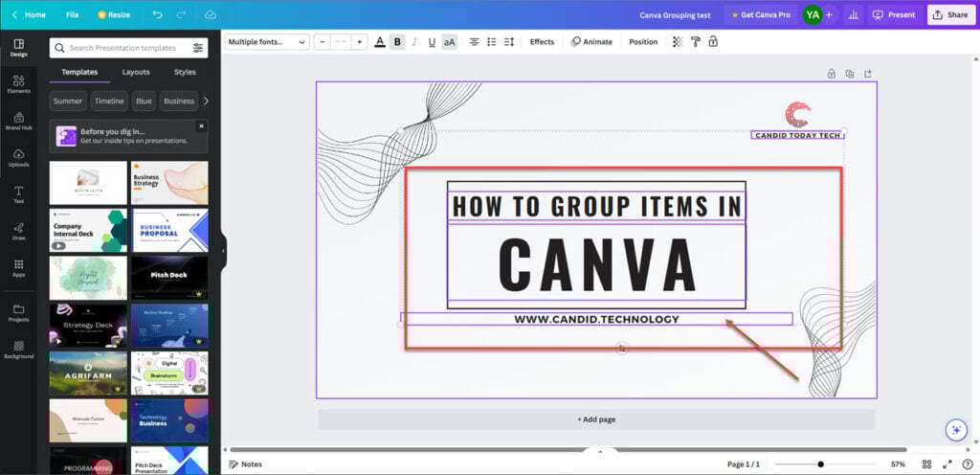Screen dimensions: 980x475
Task: Toggle bold formatting
Action: (397, 42)
